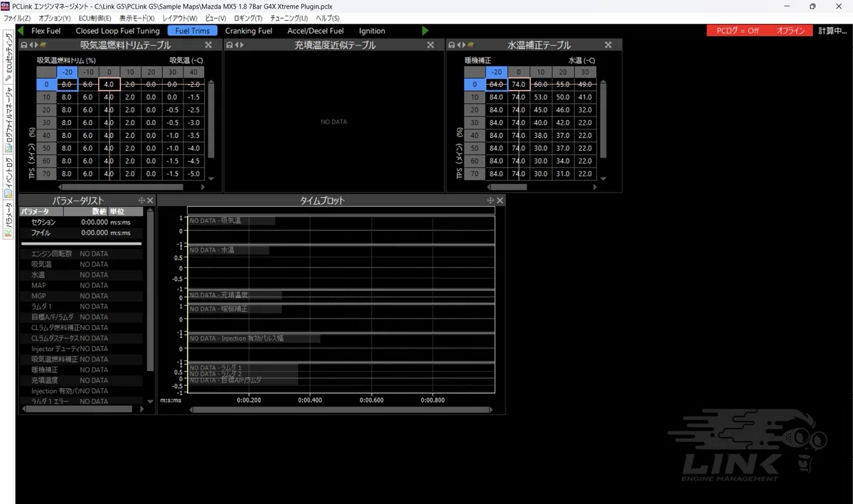Go to next page with the right green arrow

(x=425, y=31)
